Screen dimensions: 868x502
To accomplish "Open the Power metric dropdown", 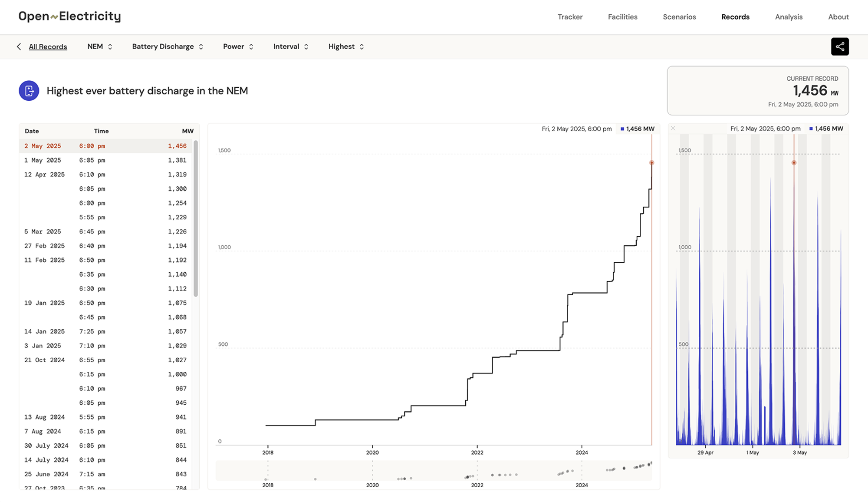I will [238, 46].
